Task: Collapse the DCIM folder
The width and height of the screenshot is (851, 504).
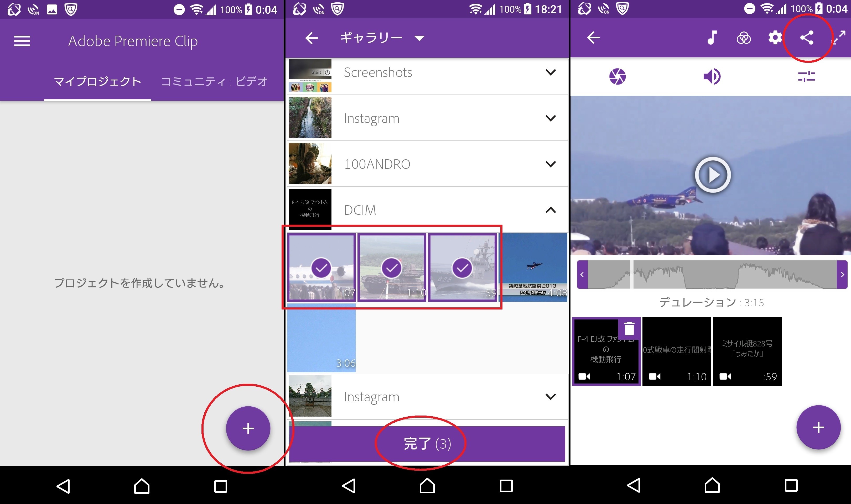Action: 550,210
